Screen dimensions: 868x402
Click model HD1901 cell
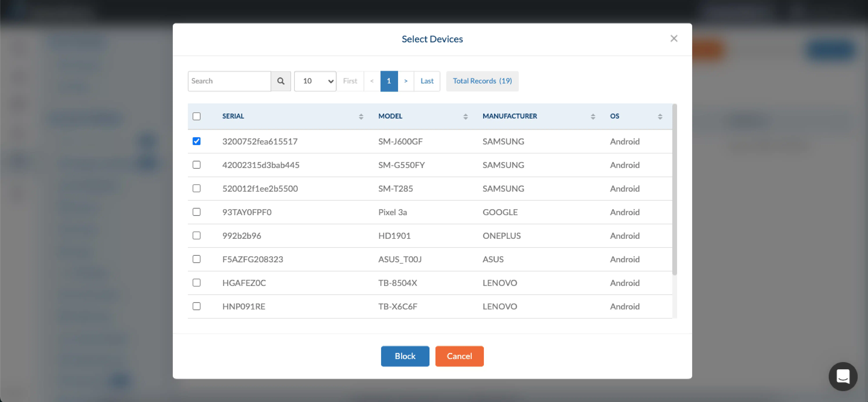click(394, 236)
